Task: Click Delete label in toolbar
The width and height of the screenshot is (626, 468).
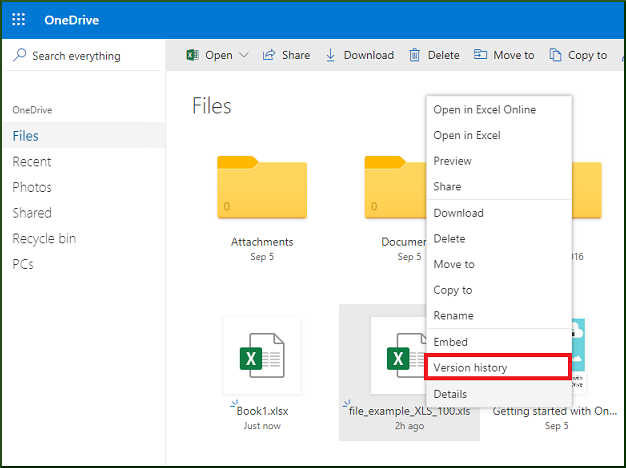Action: click(x=444, y=55)
